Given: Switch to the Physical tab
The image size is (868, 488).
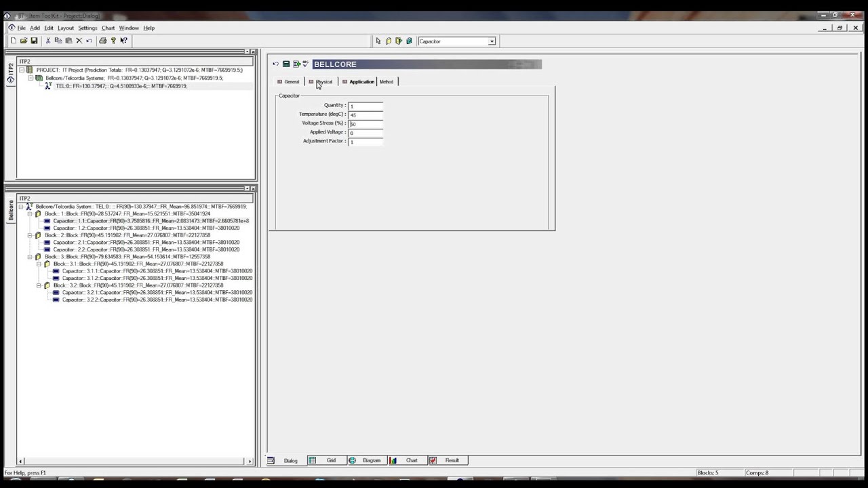Looking at the screenshot, I should (x=321, y=82).
